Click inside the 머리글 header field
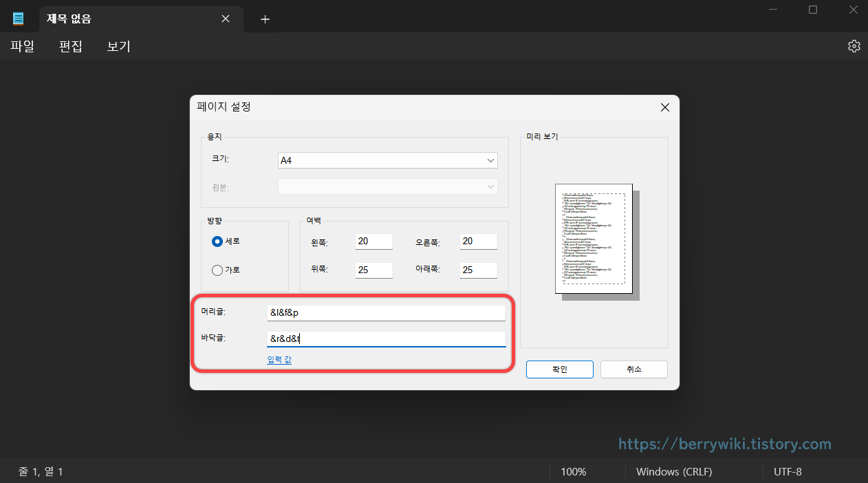The width and height of the screenshot is (868, 483). pyautogui.click(x=386, y=312)
